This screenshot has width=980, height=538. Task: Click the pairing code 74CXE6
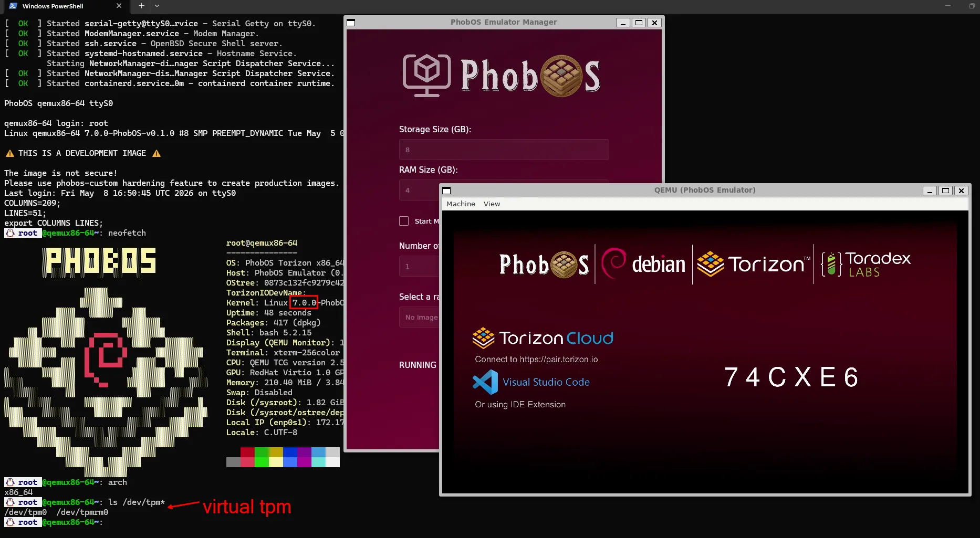click(791, 377)
